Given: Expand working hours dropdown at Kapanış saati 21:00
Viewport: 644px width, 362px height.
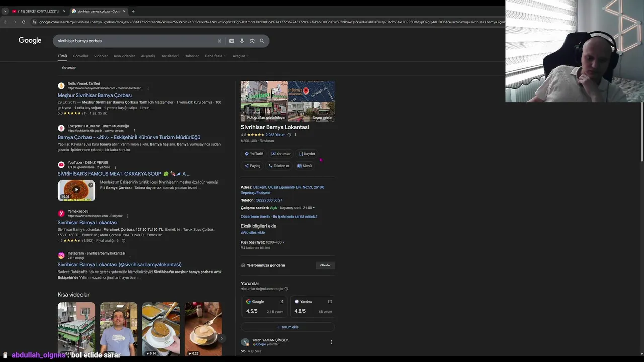Looking at the screenshot, I should tap(297, 208).
